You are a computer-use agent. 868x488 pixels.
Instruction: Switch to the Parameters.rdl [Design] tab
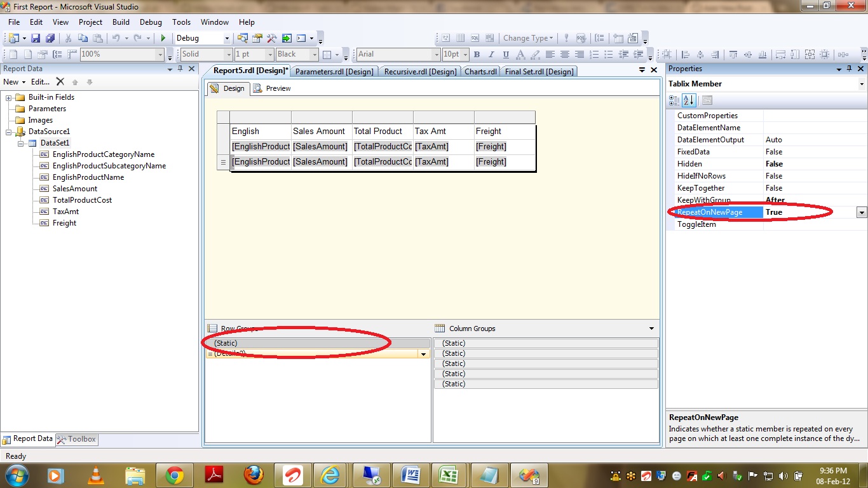334,71
